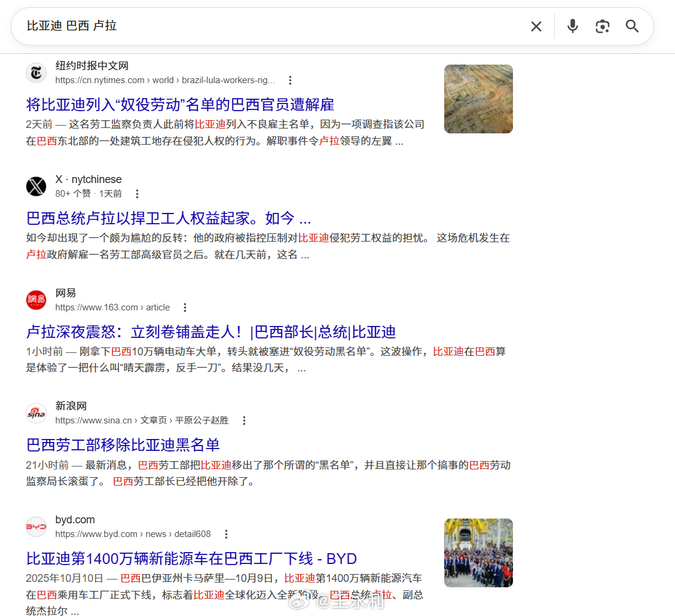Click the cn.nytimes.com URL breadcrumb

[x=165, y=80]
